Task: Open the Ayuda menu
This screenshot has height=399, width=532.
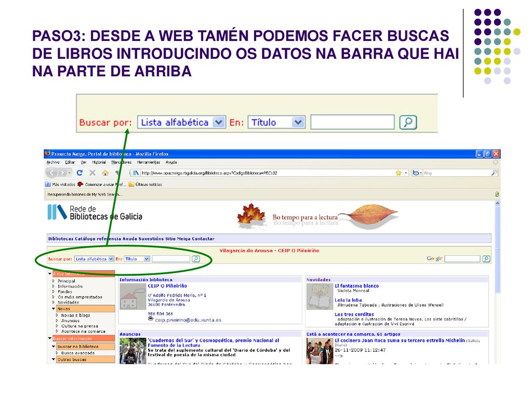Action: [x=171, y=162]
